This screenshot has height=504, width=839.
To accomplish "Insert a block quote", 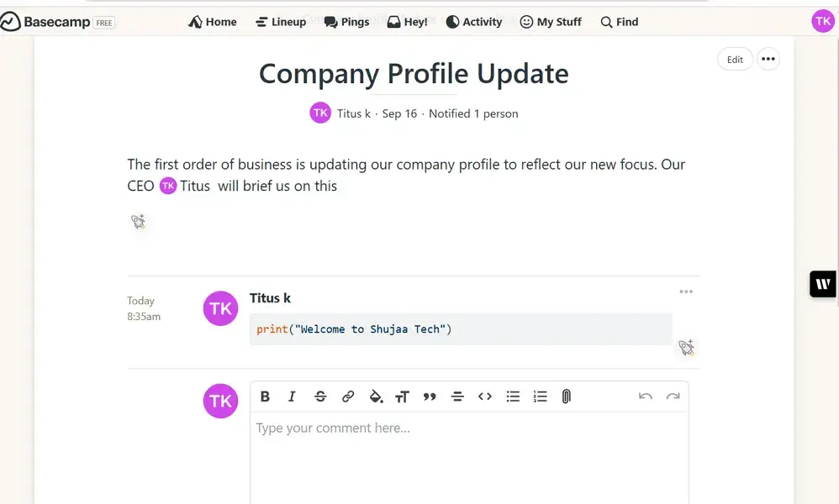I will point(430,396).
